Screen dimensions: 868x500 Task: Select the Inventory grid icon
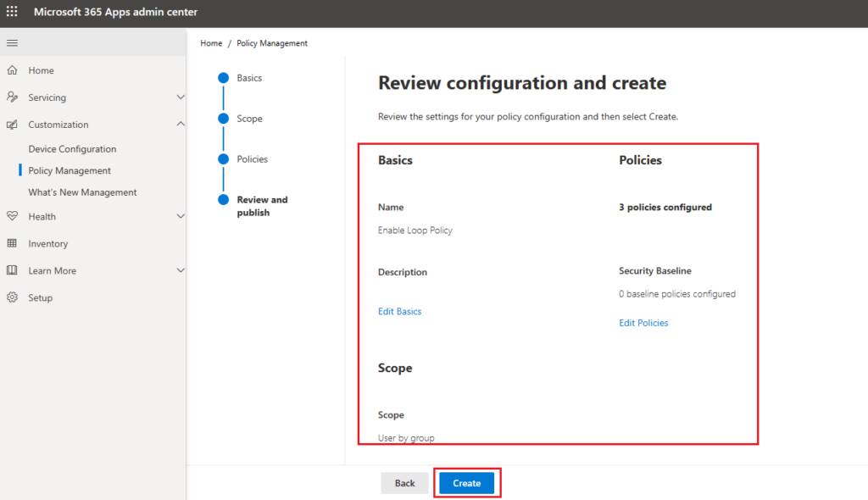12,243
